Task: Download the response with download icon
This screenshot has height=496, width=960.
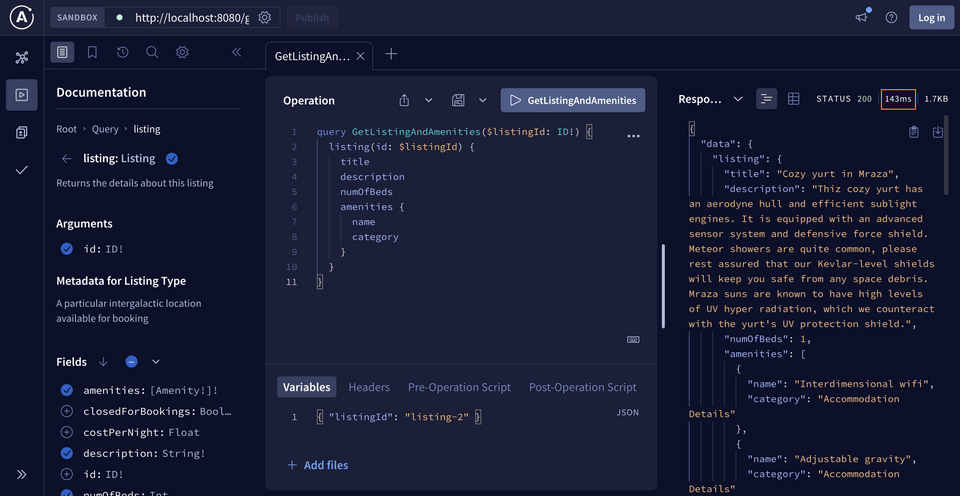Action: tap(938, 132)
